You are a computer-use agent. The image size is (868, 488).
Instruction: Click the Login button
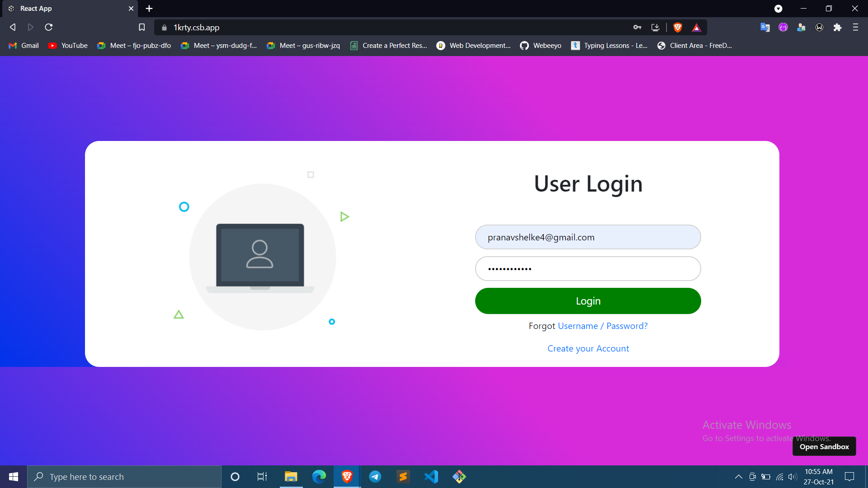(x=588, y=301)
